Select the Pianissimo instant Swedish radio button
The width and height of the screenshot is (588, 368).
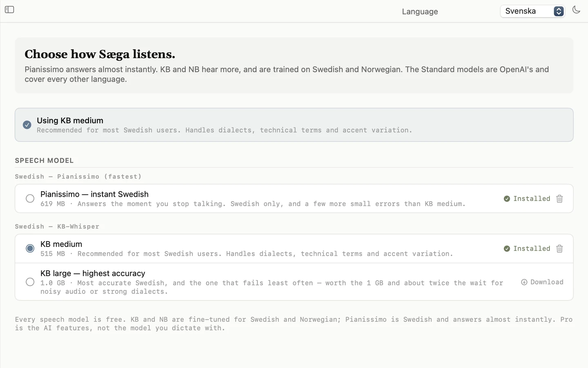30,199
